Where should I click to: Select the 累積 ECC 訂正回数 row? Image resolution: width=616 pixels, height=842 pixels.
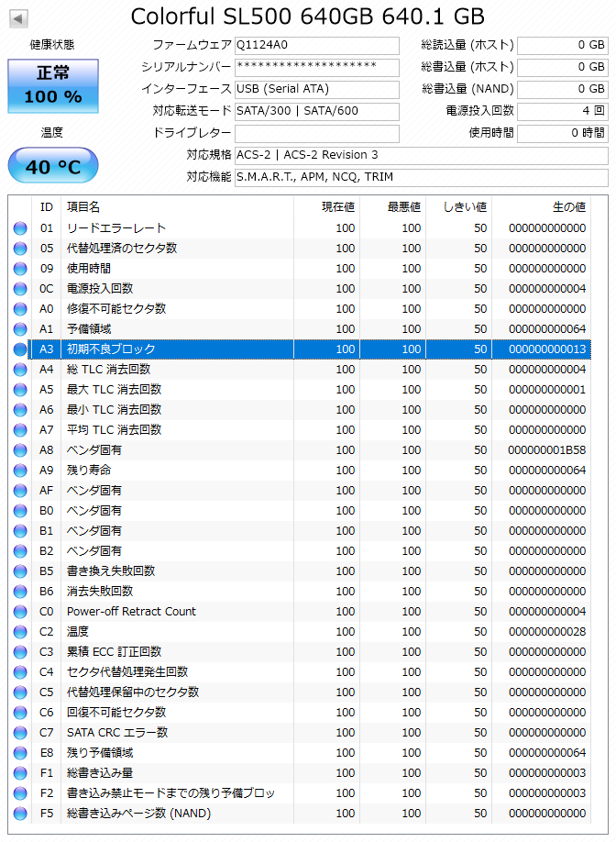(301, 652)
